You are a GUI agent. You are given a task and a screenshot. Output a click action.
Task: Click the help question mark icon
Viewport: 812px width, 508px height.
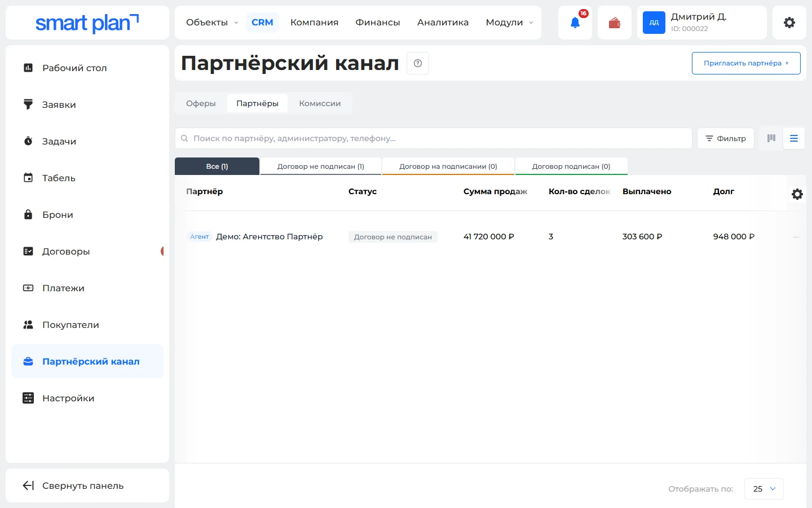tap(418, 63)
